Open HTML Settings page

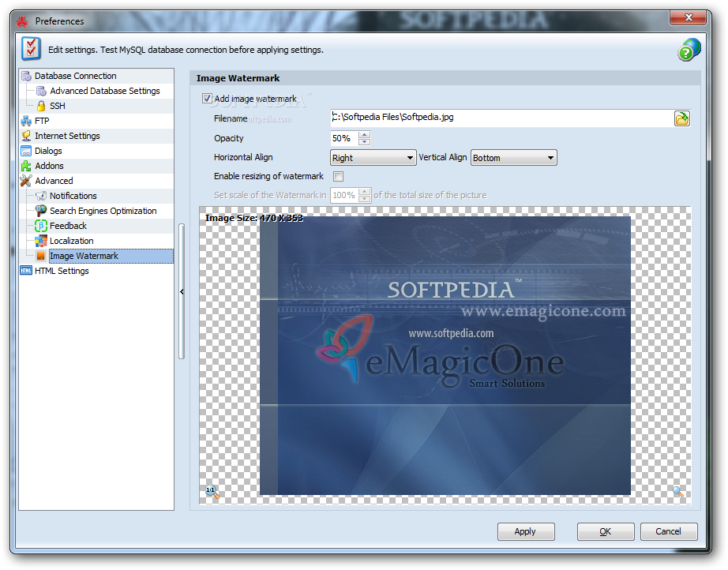[x=62, y=271]
